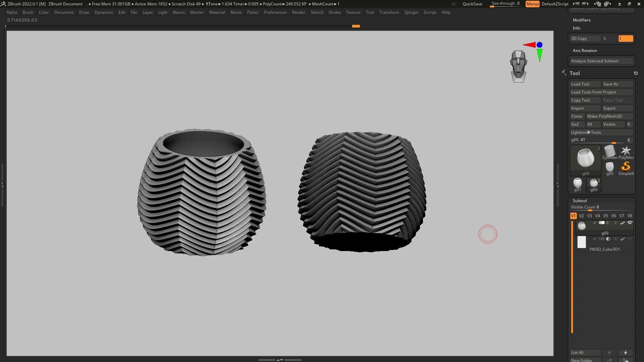Toggle PM3D_Cube3D1 eye visibility

[x=630, y=239]
